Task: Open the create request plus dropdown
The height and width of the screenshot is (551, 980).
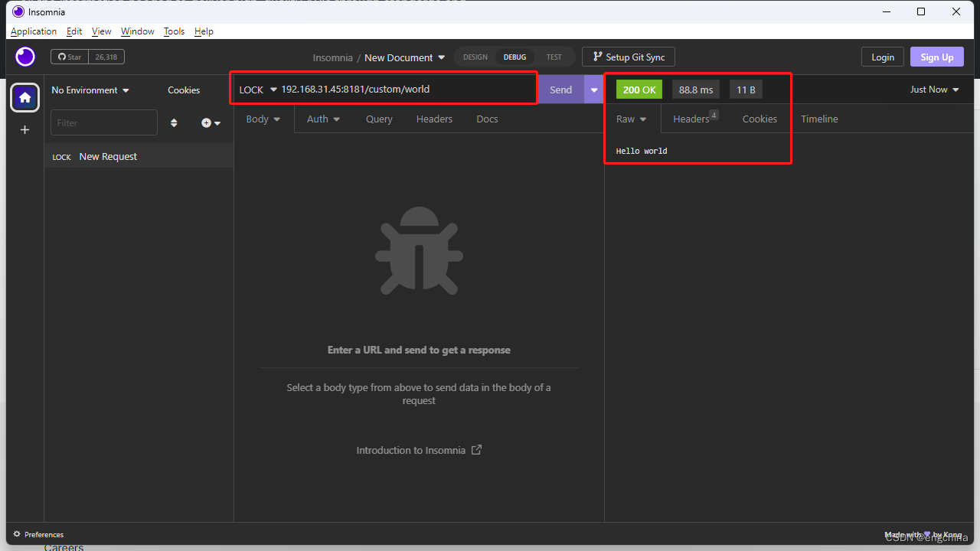Action: [x=211, y=122]
